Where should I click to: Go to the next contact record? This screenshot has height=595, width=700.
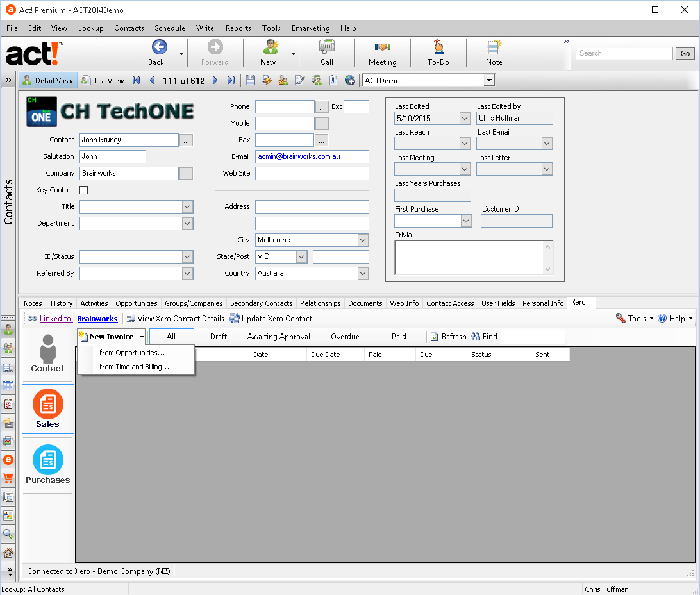tap(215, 80)
